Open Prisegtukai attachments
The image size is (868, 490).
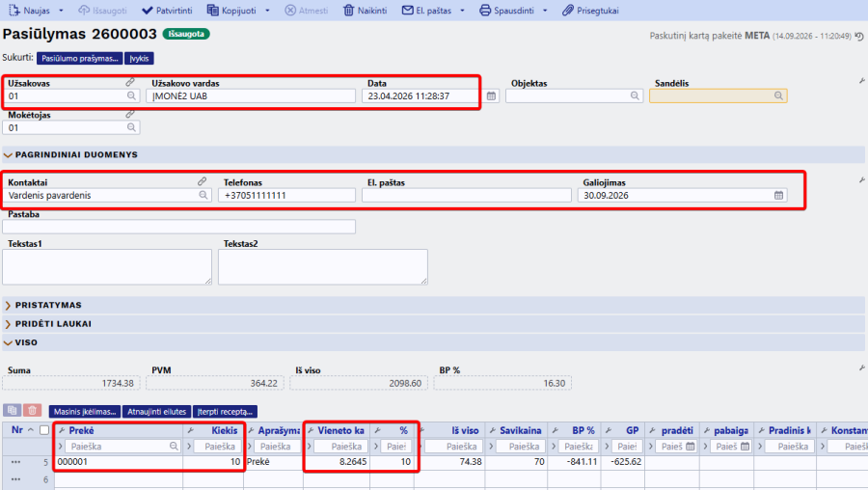click(590, 11)
